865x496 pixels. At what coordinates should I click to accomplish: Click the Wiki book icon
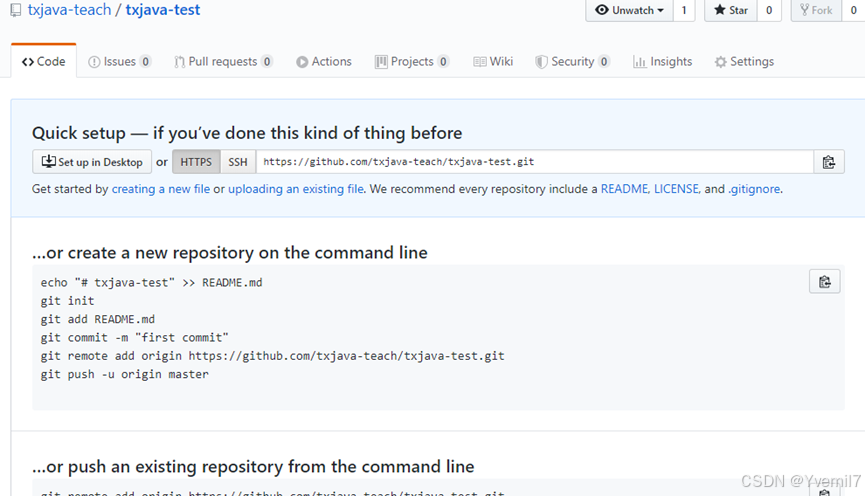(479, 62)
